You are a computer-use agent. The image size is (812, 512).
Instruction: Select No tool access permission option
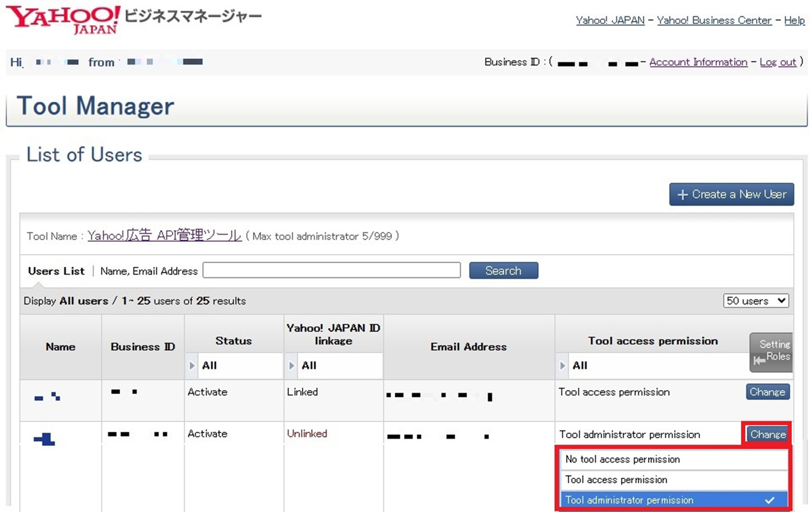pos(674,459)
